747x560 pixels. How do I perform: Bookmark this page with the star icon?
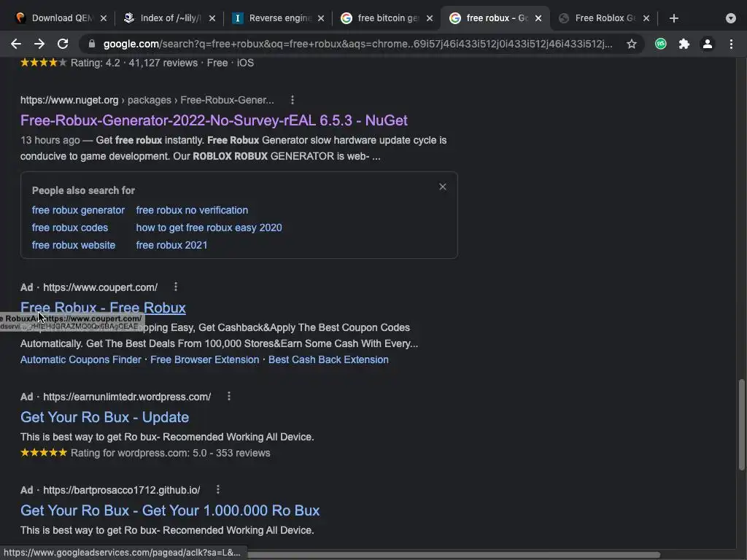pos(631,44)
